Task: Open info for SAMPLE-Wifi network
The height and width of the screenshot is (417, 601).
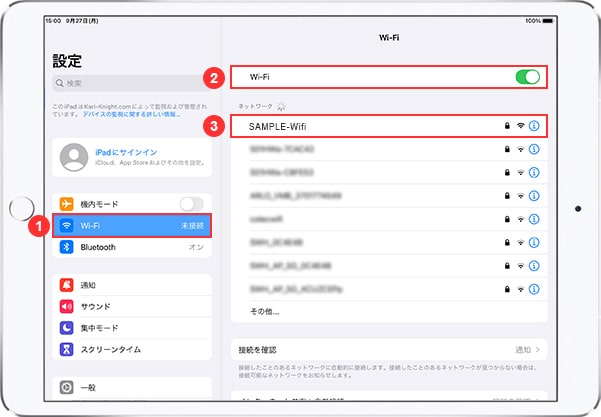Action: [x=534, y=126]
